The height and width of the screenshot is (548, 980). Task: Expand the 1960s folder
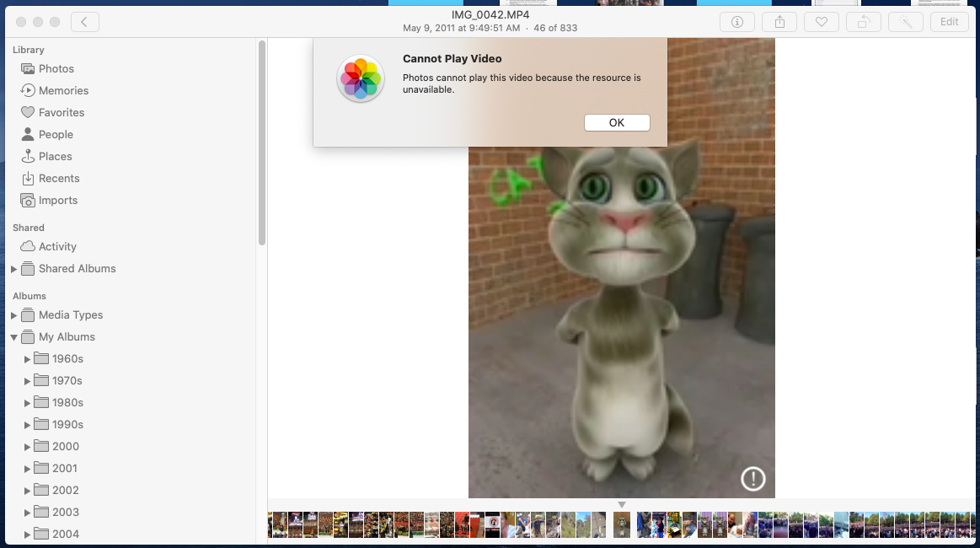(27, 359)
